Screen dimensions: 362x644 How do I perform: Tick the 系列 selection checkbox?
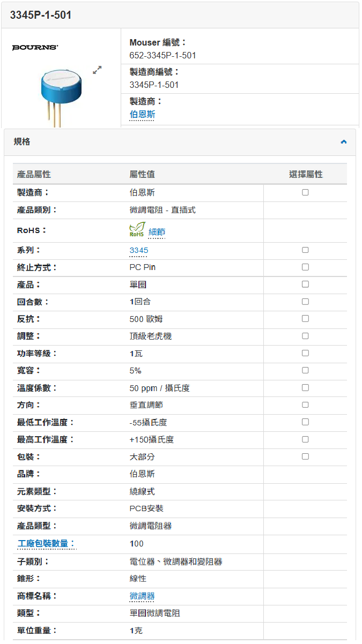click(x=305, y=250)
